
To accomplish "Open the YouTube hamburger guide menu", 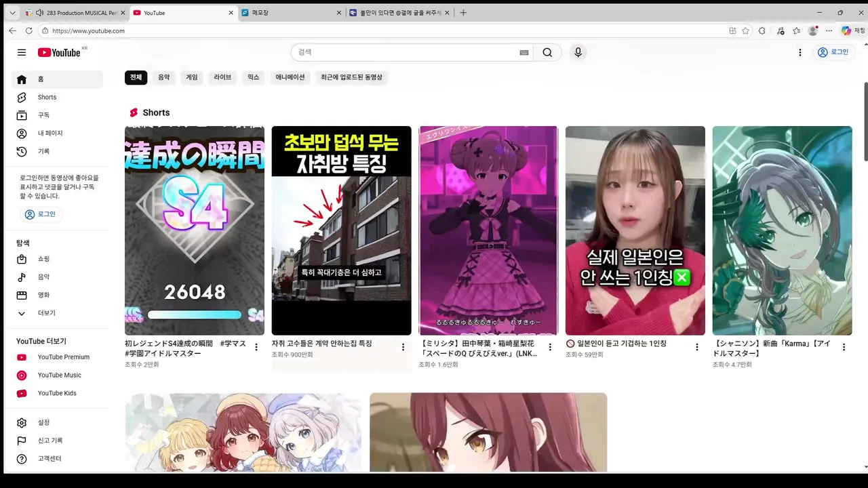I will point(22,52).
